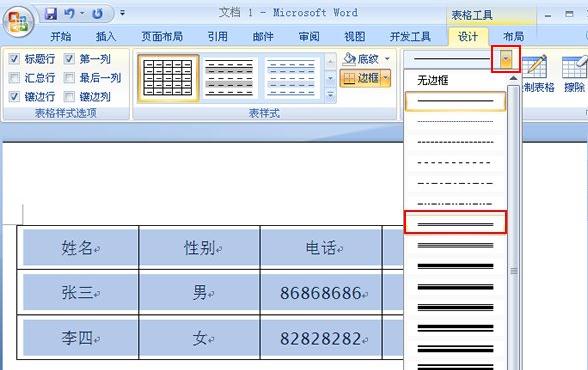
Task: Open the 邮件 tab
Action: tap(263, 36)
